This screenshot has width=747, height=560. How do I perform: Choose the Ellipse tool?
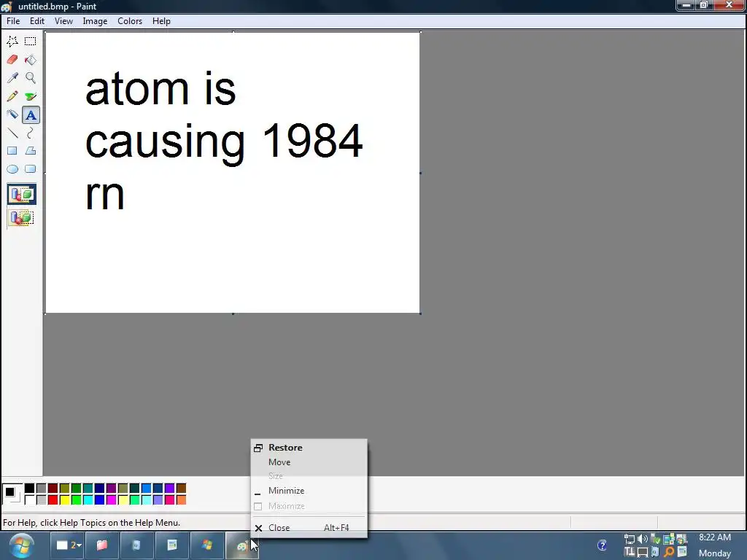pos(12,169)
